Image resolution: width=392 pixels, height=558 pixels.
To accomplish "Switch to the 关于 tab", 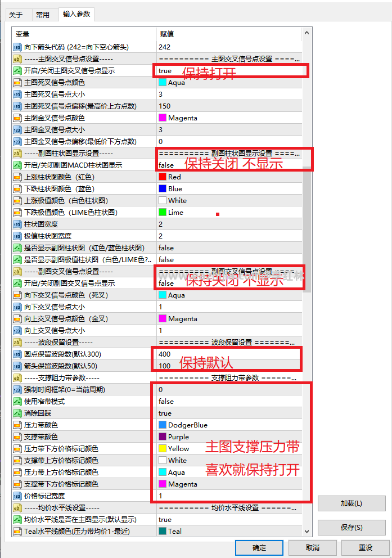I will [x=16, y=15].
